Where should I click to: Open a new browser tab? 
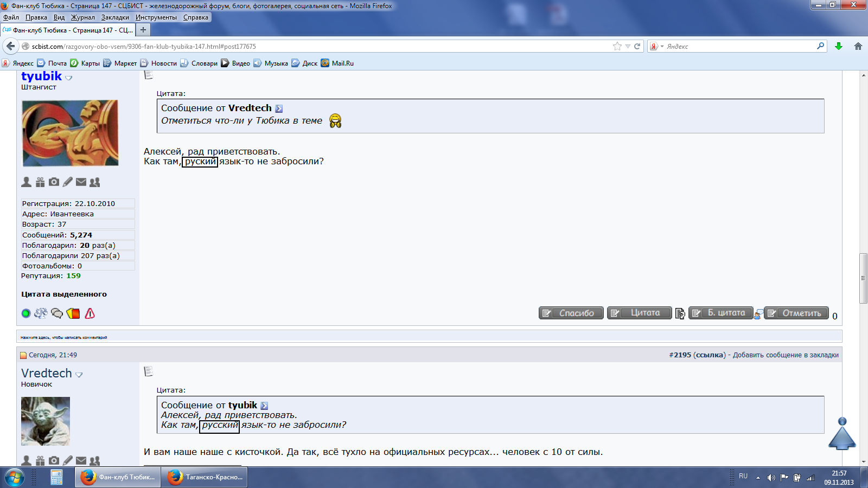143,30
